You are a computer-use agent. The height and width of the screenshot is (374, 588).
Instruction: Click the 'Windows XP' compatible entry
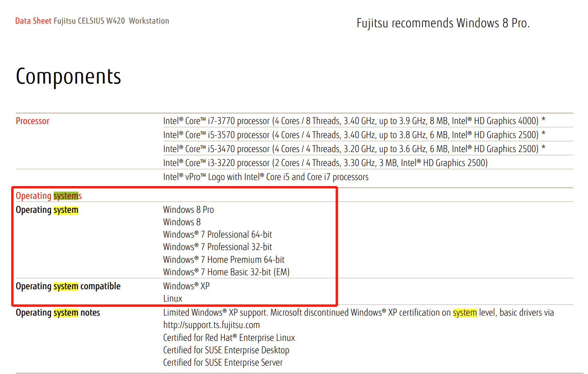pyautogui.click(x=186, y=286)
